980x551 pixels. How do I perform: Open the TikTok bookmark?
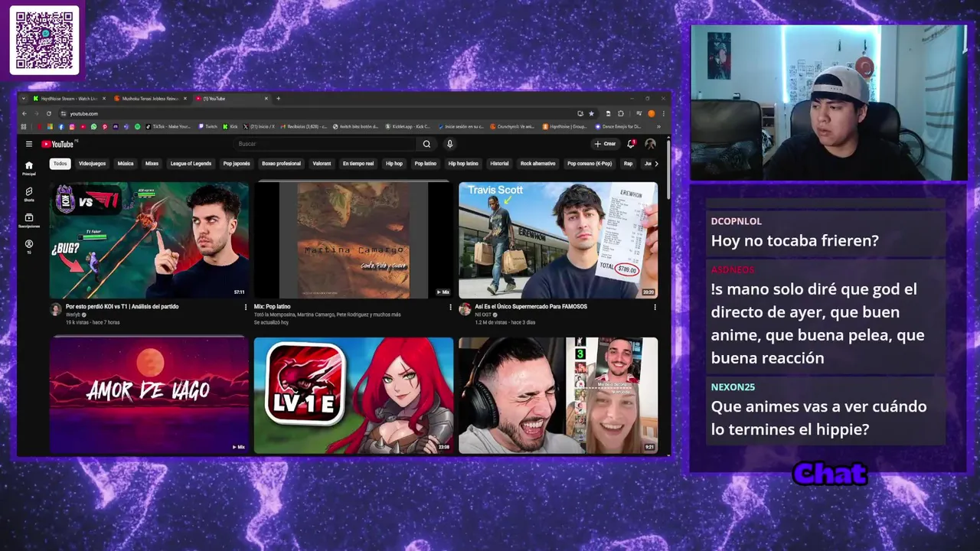pyautogui.click(x=168, y=126)
